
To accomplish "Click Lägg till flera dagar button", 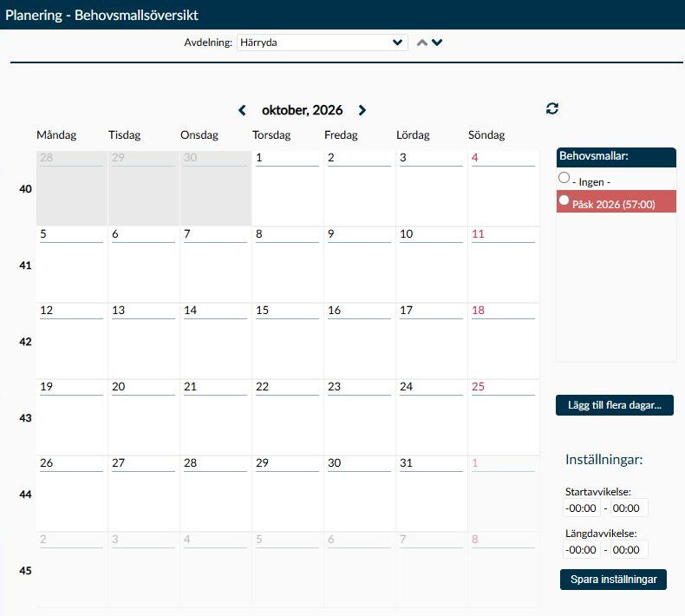I will pyautogui.click(x=614, y=405).
